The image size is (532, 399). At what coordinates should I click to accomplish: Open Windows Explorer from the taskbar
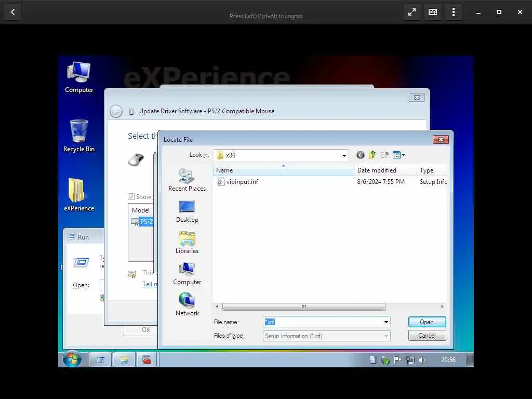[x=124, y=360]
